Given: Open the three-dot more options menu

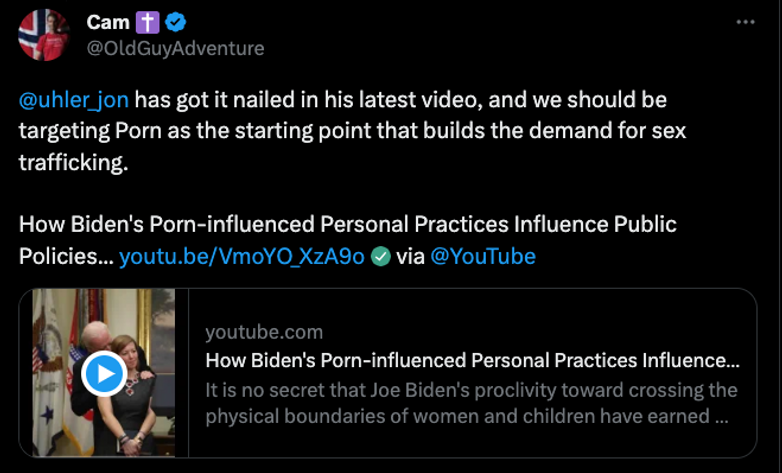Looking at the screenshot, I should click(x=745, y=22).
